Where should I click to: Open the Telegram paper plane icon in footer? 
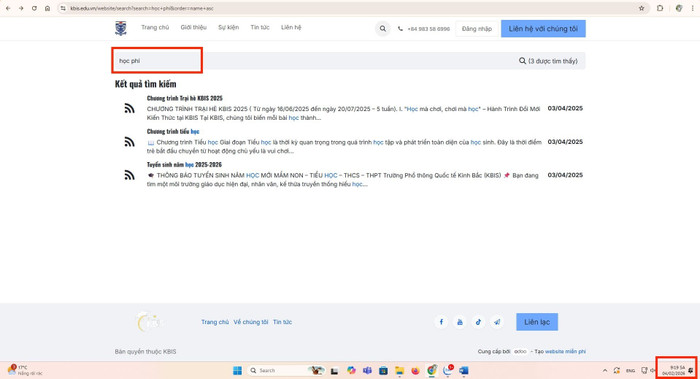pyautogui.click(x=497, y=322)
